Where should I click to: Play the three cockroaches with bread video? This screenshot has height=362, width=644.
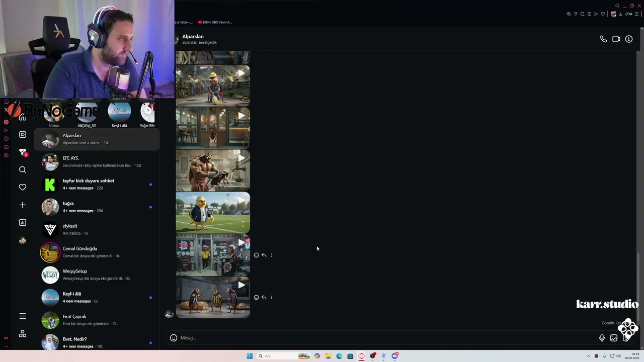click(x=213, y=297)
